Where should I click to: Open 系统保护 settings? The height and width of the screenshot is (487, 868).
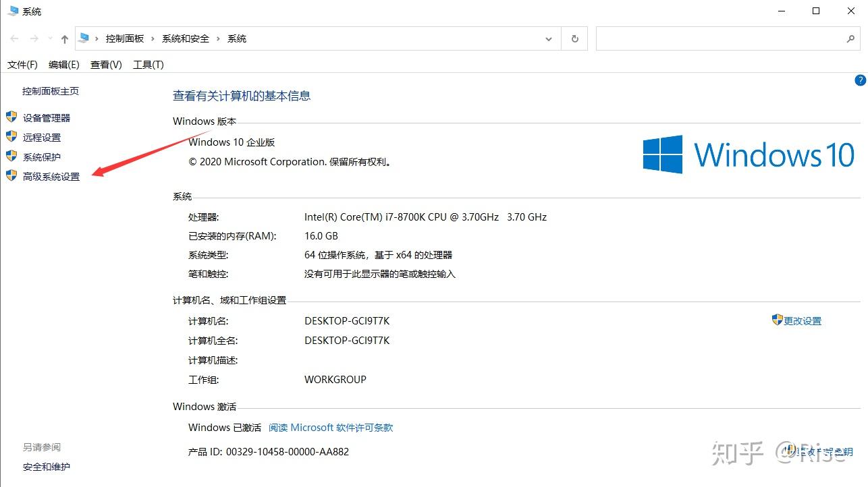[42, 157]
